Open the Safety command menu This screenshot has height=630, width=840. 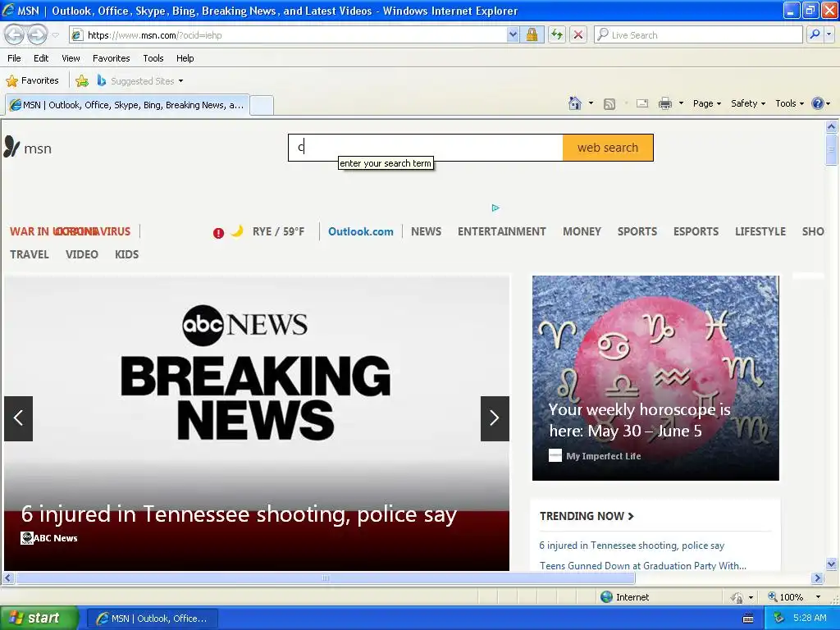click(x=748, y=103)
